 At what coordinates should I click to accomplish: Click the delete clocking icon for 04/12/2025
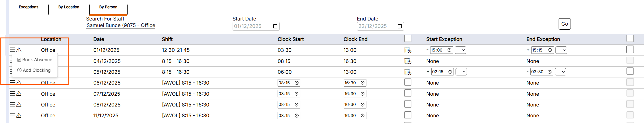408,61
